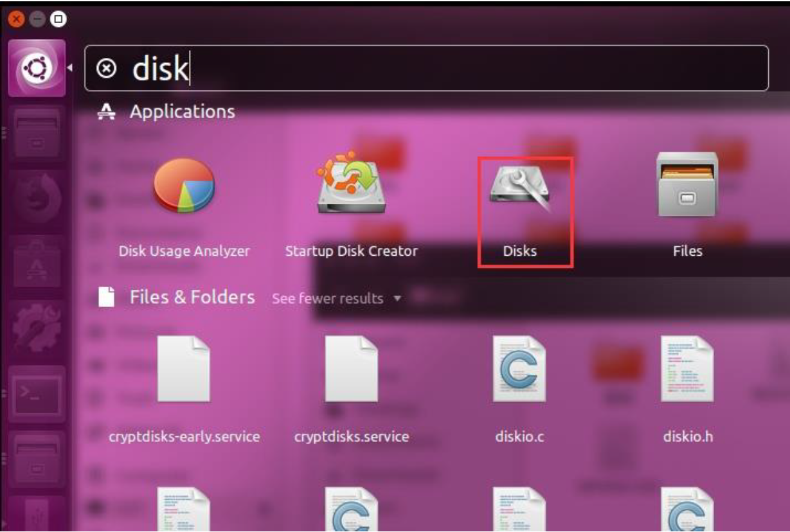The image size is (790, 532).
Task: Maximize the Dash with the window button
Action: pos(59,20)
